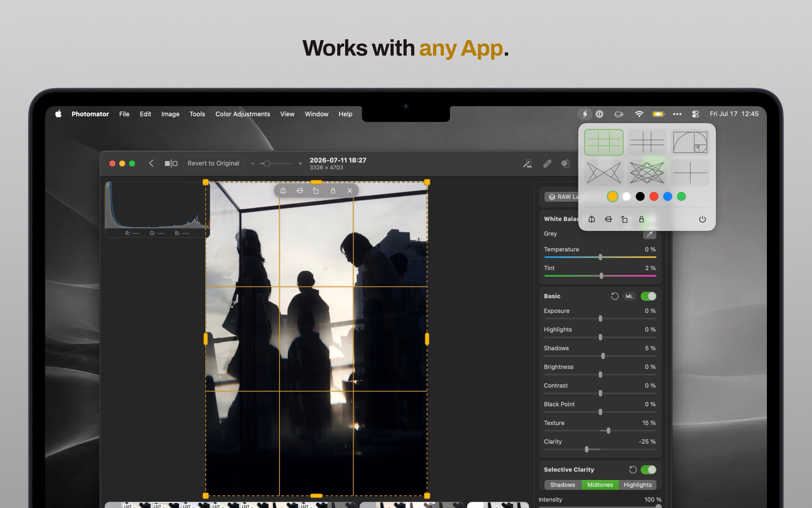Click Revert to Original button

213,163
